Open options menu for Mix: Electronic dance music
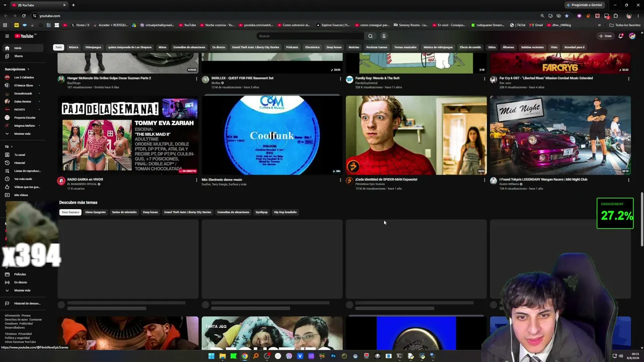 coord(340,179)
